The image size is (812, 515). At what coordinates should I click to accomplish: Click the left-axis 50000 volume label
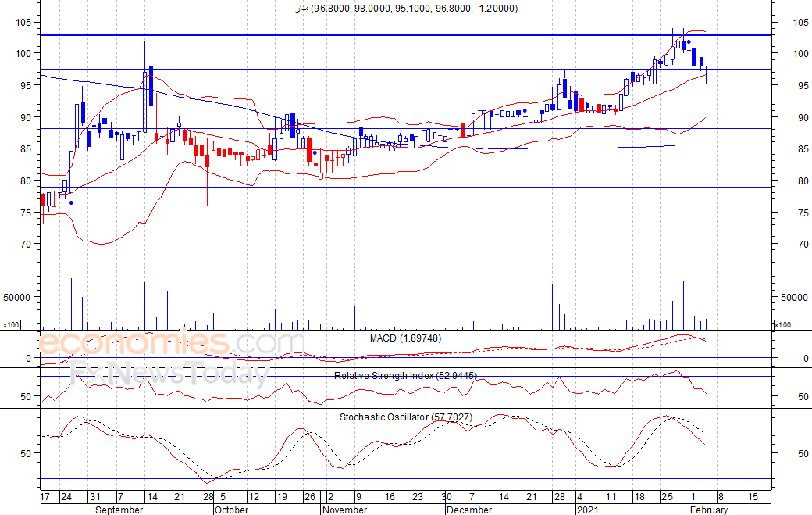point(17,298)
